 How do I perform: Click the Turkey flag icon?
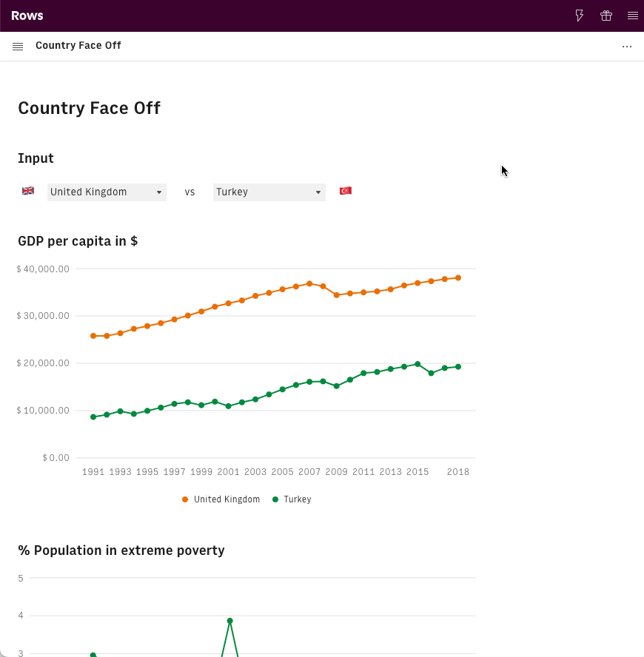tap(345, 191)
